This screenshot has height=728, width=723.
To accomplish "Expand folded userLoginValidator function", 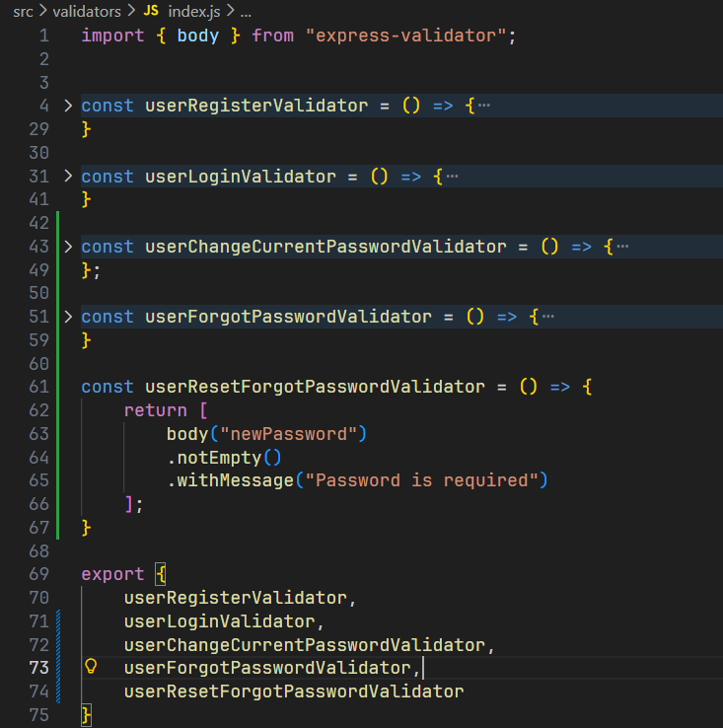I will [68, 176].
